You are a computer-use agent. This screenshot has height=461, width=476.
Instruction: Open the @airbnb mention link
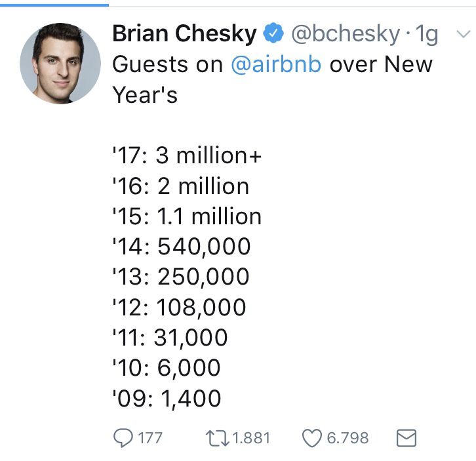[x=275, y=65]
